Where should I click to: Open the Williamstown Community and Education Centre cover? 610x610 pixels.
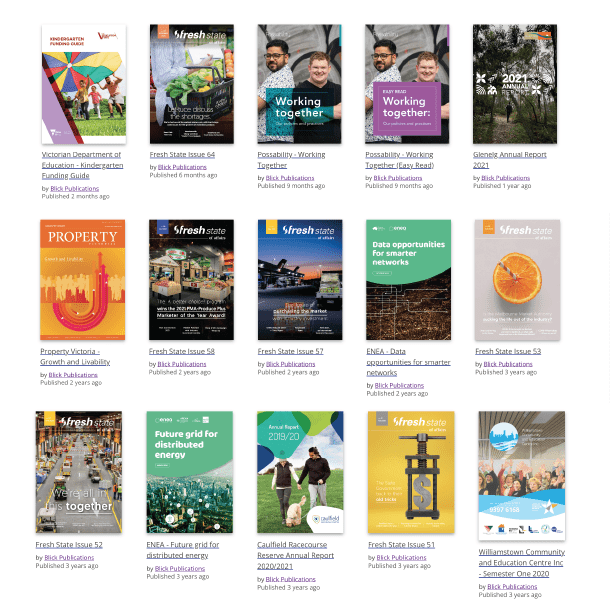pos(521,475)
